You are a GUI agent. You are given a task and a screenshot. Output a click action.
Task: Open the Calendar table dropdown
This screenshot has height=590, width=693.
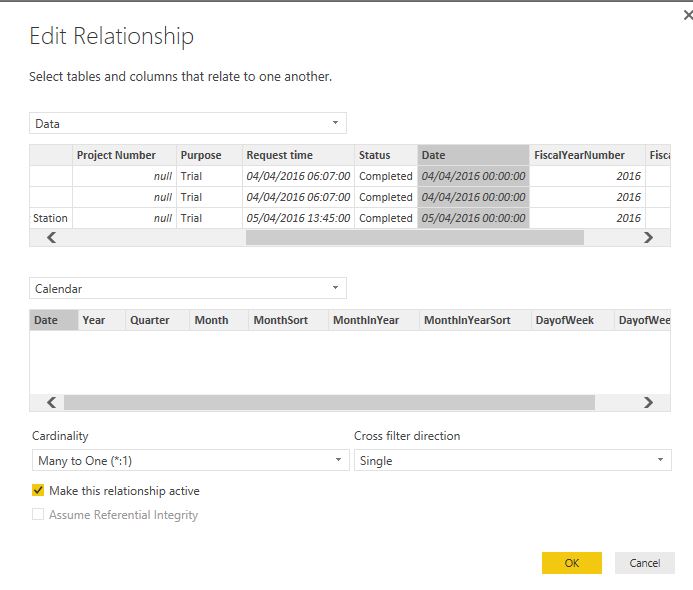188,288
